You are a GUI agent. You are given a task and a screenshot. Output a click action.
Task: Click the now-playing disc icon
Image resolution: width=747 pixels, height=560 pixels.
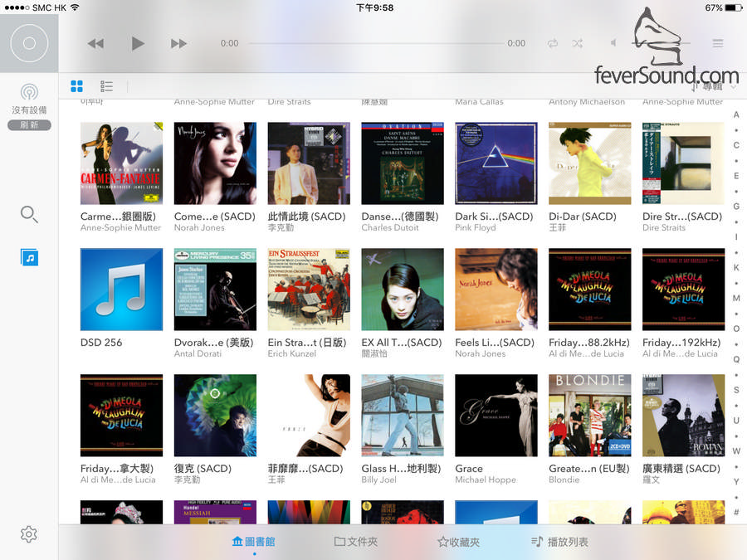click(x=29, y=43)
